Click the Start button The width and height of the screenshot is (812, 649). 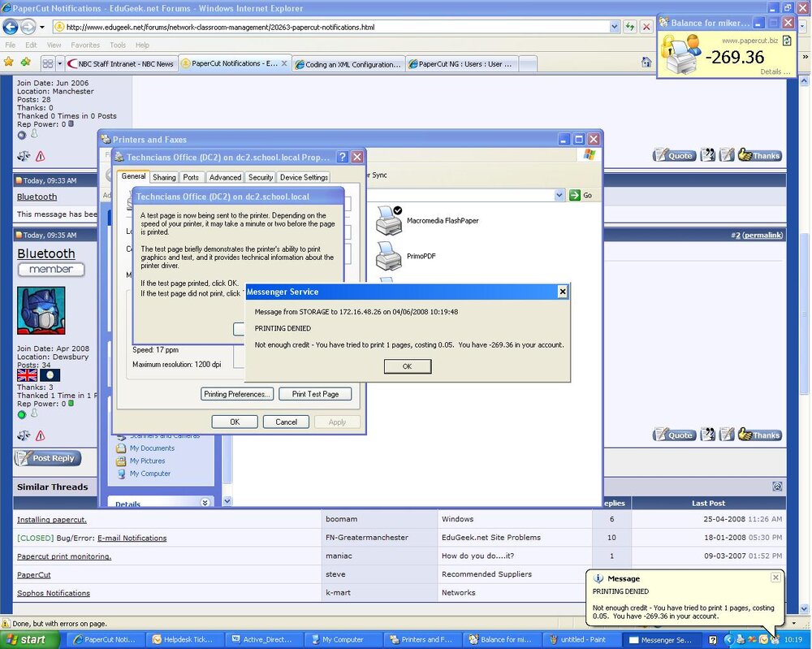coord(30,640)
